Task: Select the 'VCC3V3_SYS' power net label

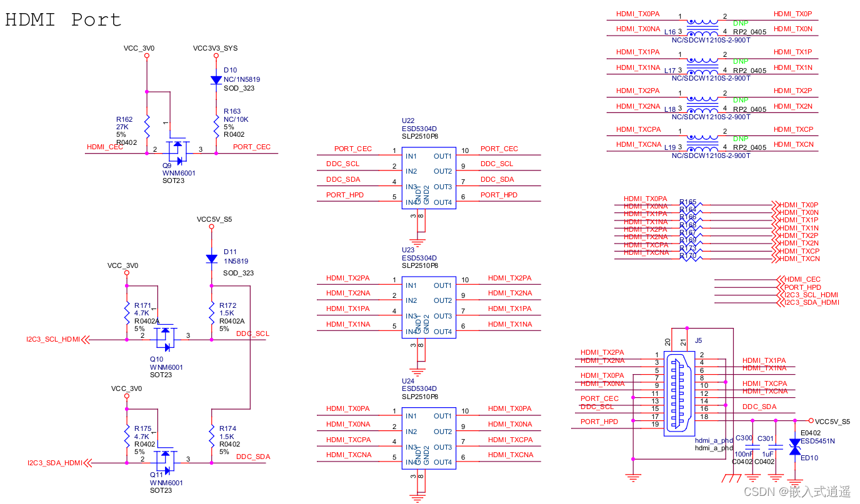Action: (x=215, y=48)
